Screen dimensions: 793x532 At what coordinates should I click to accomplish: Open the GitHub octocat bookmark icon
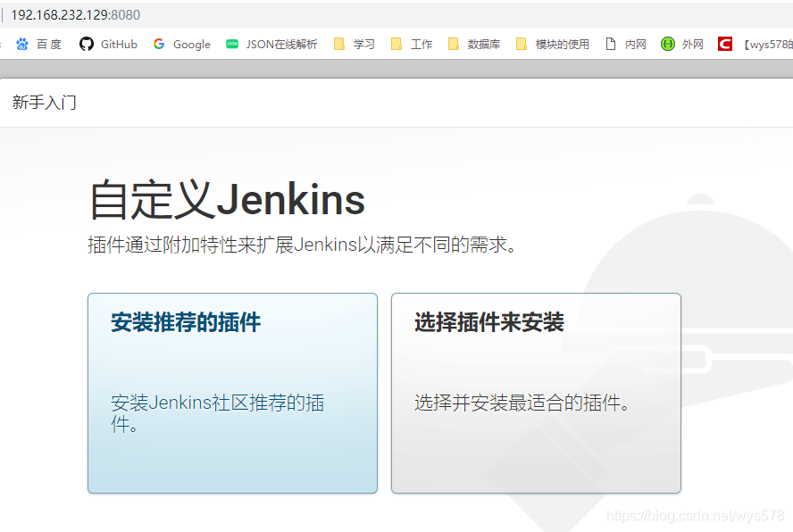coord(87,44)
